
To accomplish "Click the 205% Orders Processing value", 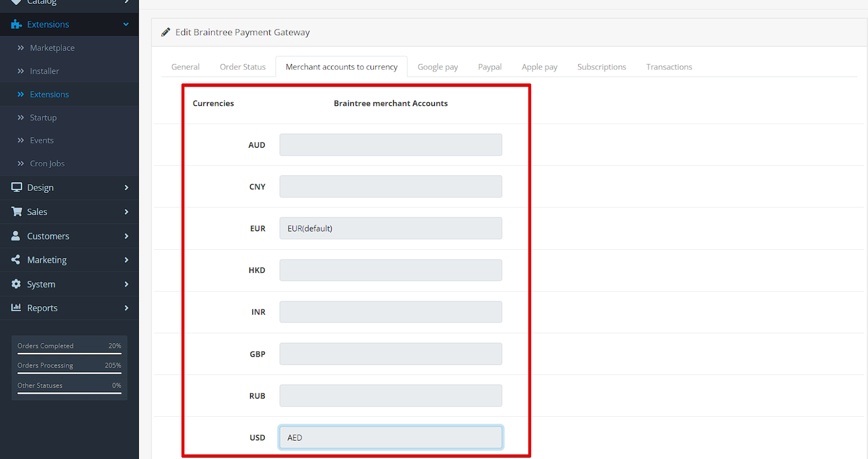I will tap(113, 365).
